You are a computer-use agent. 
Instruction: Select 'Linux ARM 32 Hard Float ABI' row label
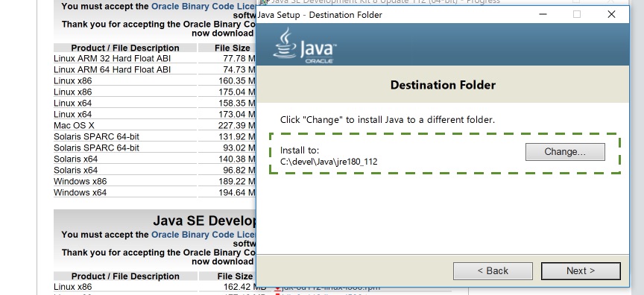(112, 58)
